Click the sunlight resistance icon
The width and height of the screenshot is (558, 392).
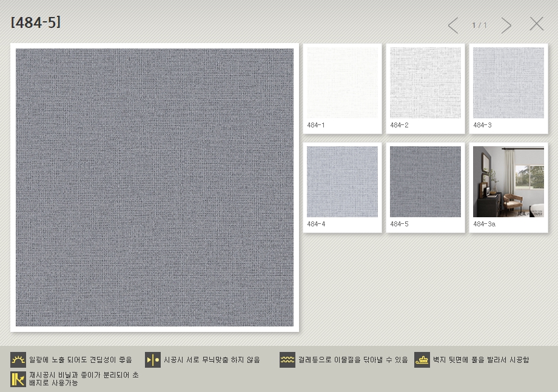pyautogui.click(x=18, y=360)
